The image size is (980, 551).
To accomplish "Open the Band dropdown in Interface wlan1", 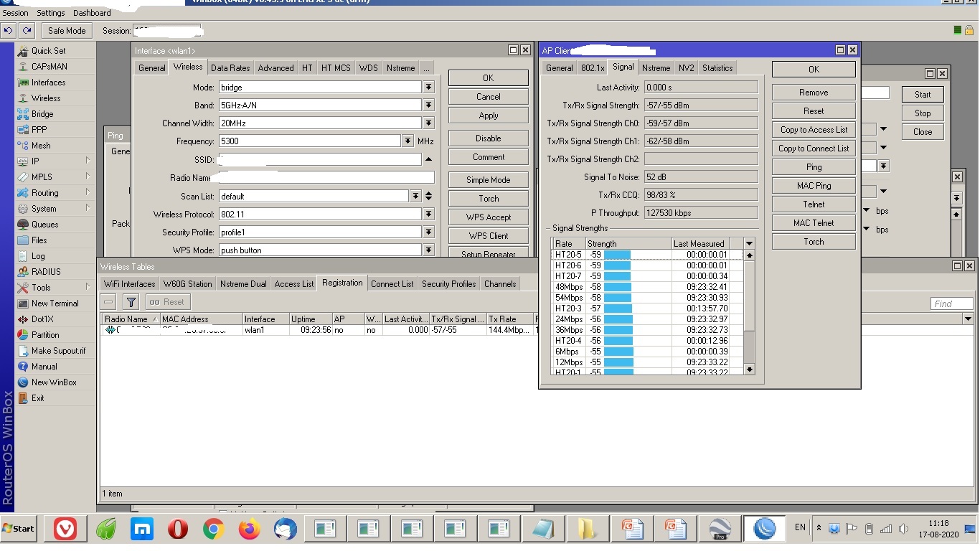I will tap(428, 105).
